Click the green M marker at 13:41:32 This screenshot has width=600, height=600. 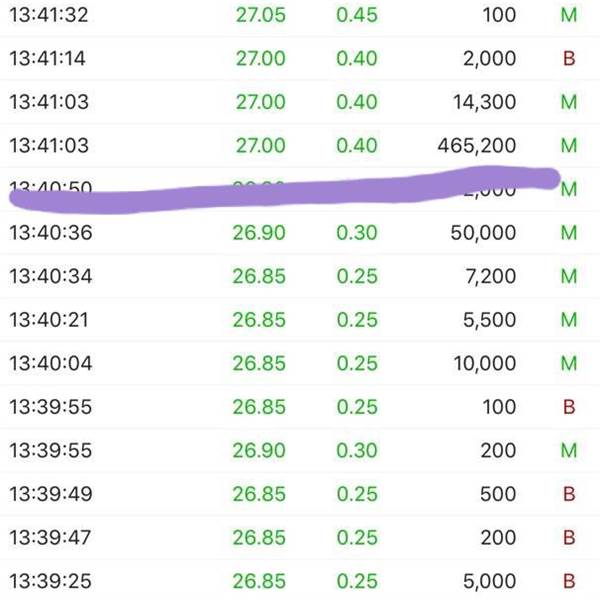(569, 15)
